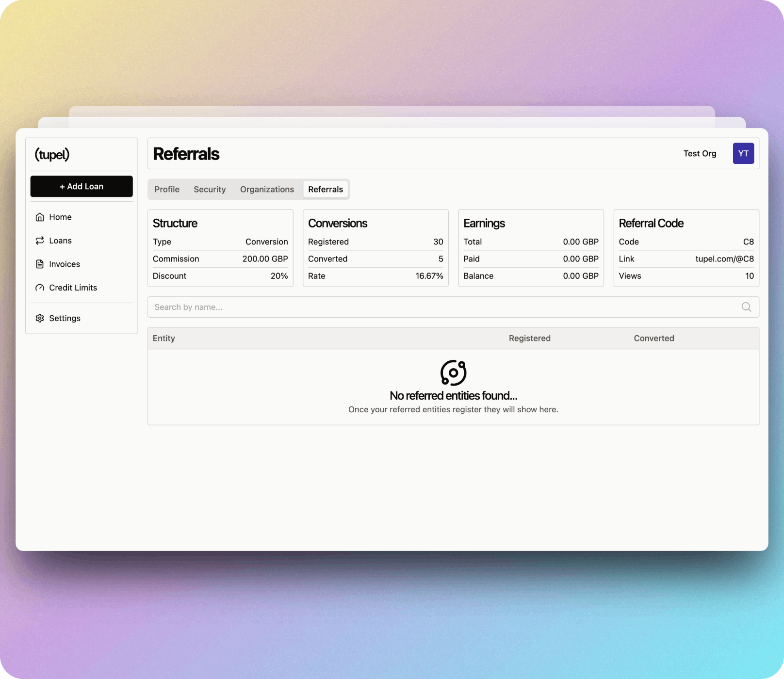Viewport: 784px width, 679px height.
Task: Switch to the Profile tab
Action: click(x=167, y=189)
